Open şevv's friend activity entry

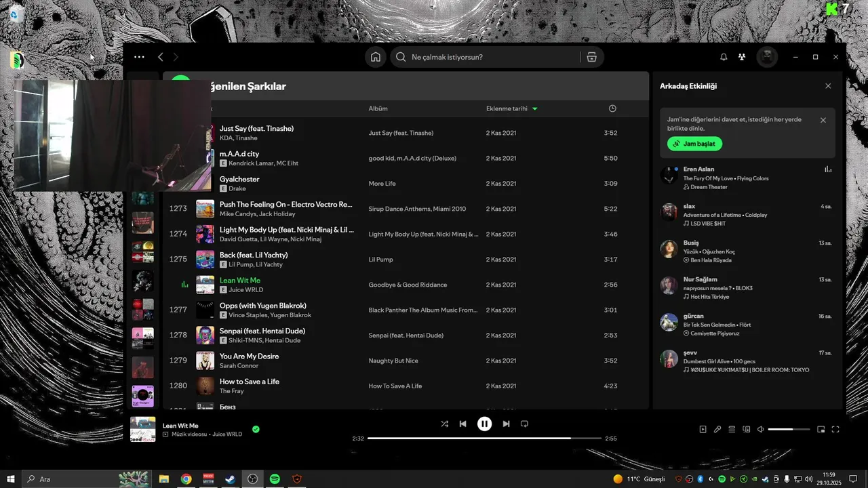point(746,361)
